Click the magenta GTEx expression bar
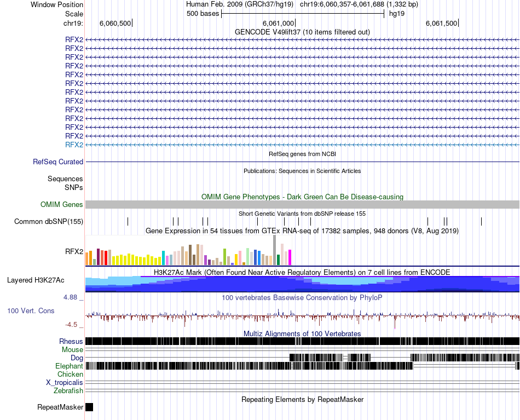 (x=290, y=257)
